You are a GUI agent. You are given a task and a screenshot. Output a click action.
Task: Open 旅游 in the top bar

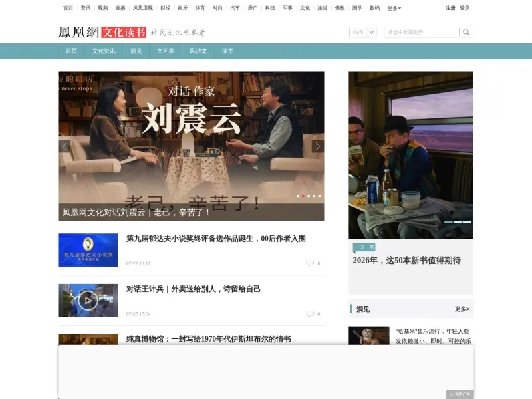point(323,8)
